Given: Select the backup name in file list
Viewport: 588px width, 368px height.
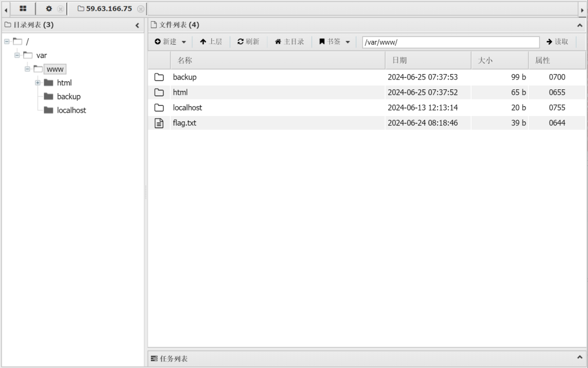Looking at the screenshot, I should 185,77.
